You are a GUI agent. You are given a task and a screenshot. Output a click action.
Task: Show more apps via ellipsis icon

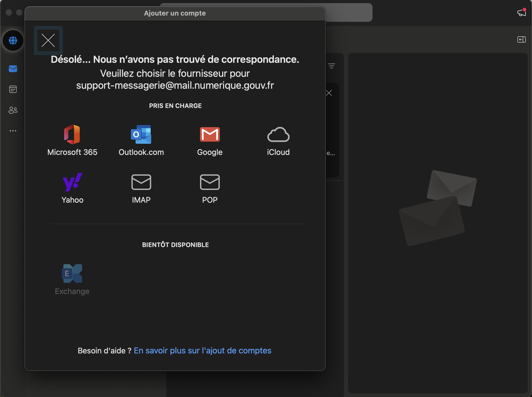tap(13, 131)
